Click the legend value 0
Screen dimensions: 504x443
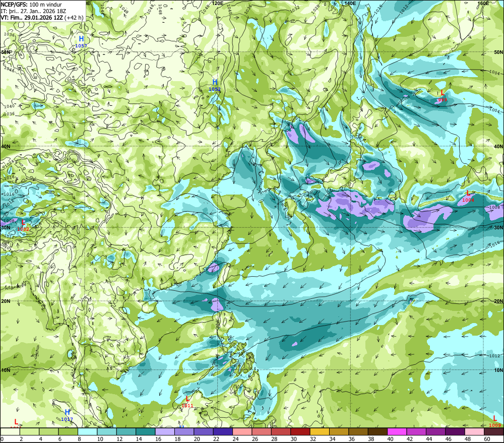(2, 439)
